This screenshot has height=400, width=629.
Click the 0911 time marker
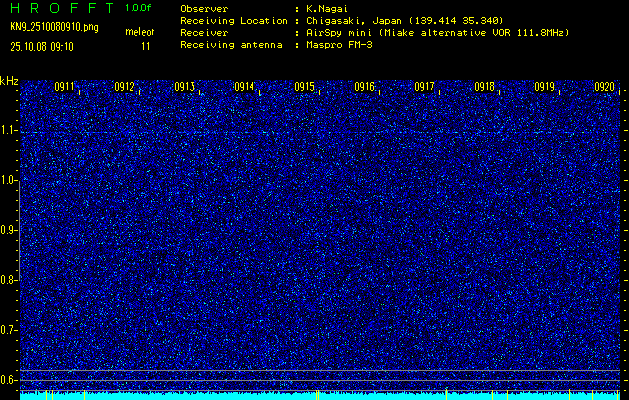[65, 87]
